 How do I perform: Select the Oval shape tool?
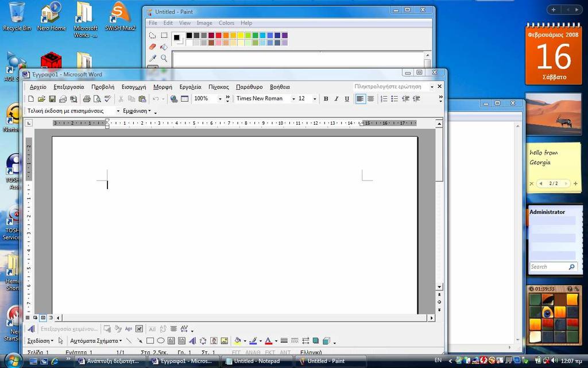[161, 340]
